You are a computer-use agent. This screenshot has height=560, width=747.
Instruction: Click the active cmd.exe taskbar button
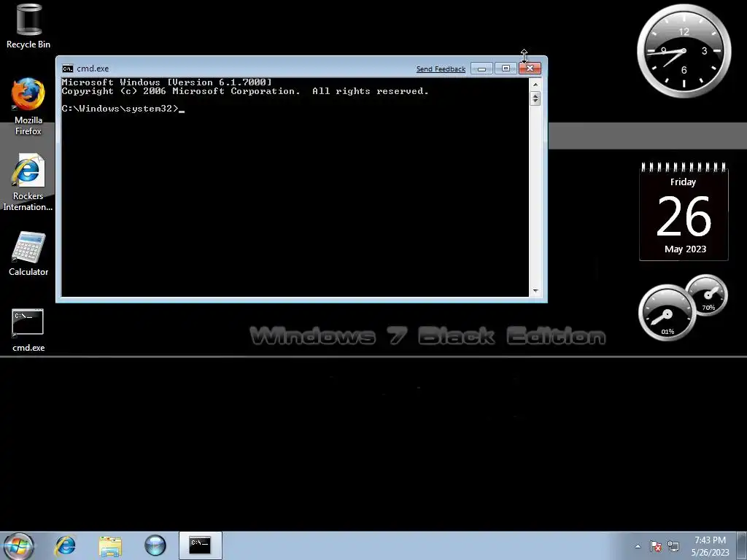pyautogui.click(x=200, y=545)
